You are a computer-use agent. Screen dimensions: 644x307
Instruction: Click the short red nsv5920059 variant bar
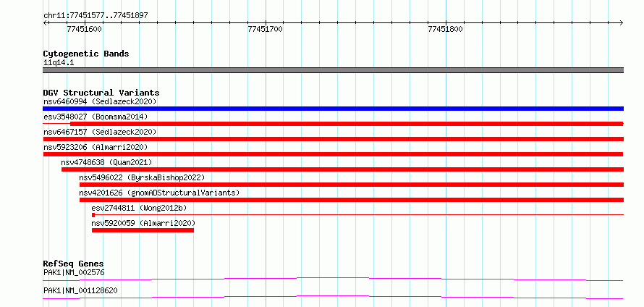coord(143,230)
